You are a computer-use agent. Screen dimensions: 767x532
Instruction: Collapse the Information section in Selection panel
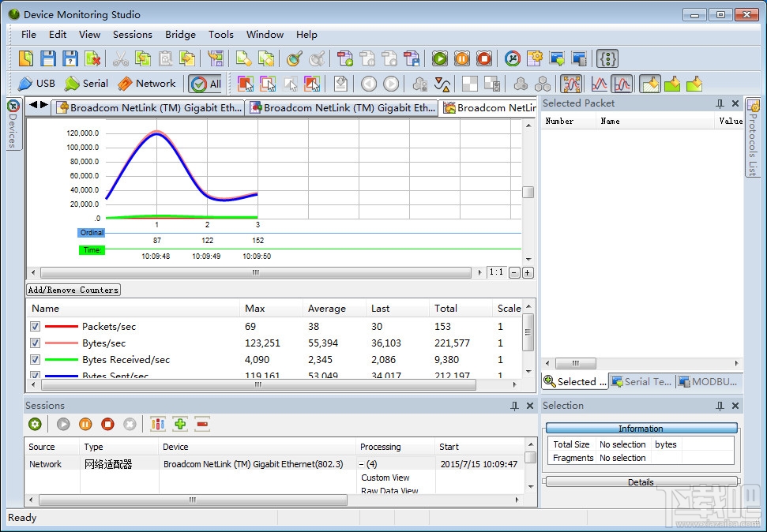(641, 429)
